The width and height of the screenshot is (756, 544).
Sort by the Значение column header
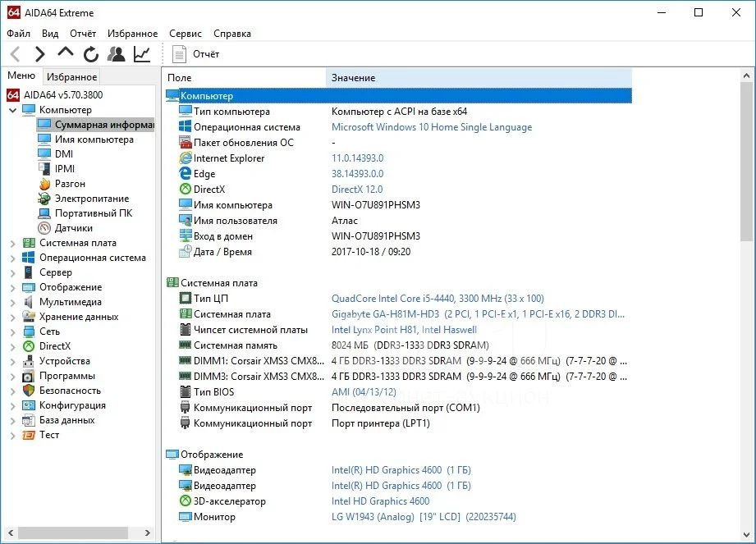(x=479, y=78)
